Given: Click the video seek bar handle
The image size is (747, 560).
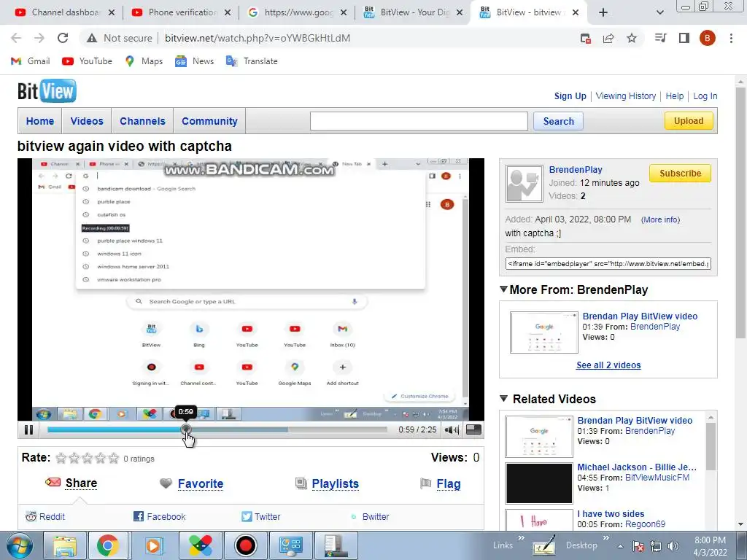Looking at the screenshot, I should tap(186, 429).
